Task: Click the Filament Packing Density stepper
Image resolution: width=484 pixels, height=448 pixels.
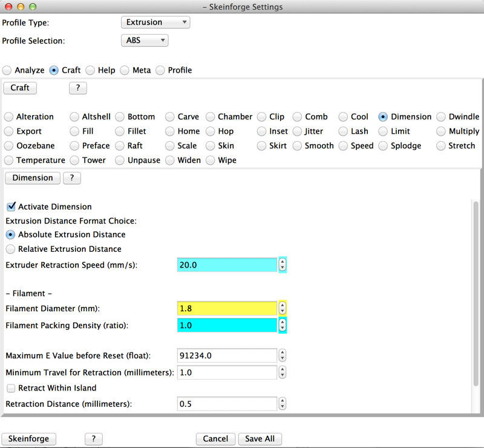Action: (283, 325)
